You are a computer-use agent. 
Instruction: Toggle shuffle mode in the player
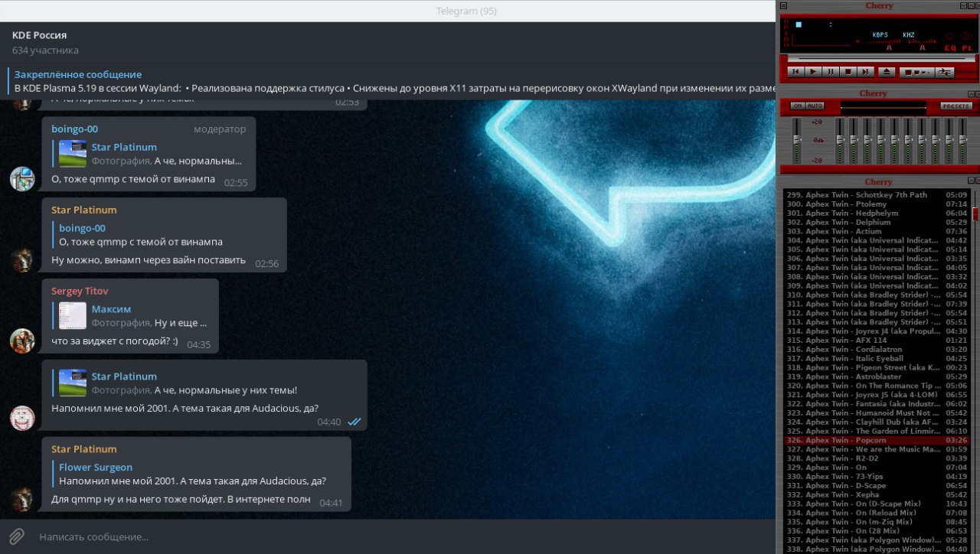(916, 72)
